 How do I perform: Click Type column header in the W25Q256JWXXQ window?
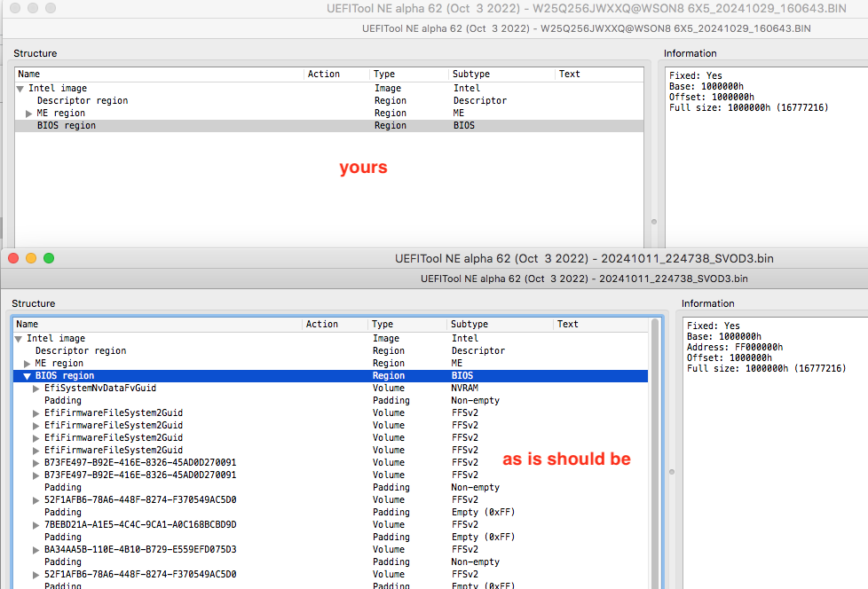[x=408, y=75]
